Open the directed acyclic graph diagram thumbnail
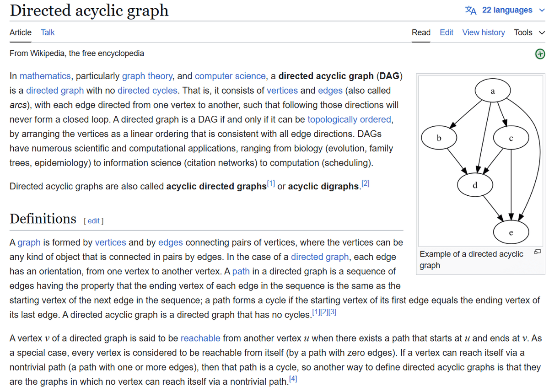 [481, 160]
